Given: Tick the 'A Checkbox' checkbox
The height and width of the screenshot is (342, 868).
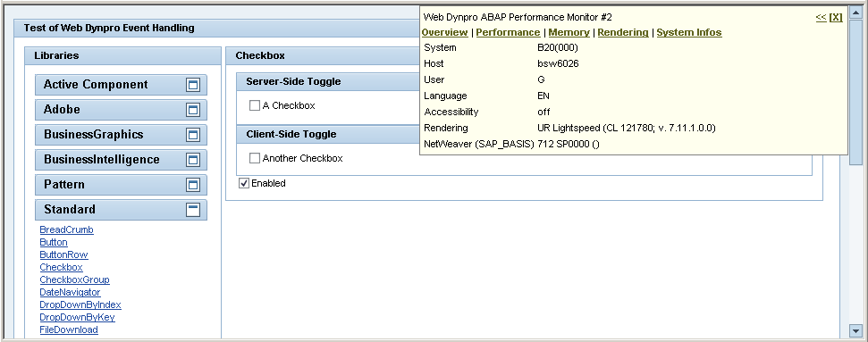Looking at the screenshot, I should pos(255,105).
